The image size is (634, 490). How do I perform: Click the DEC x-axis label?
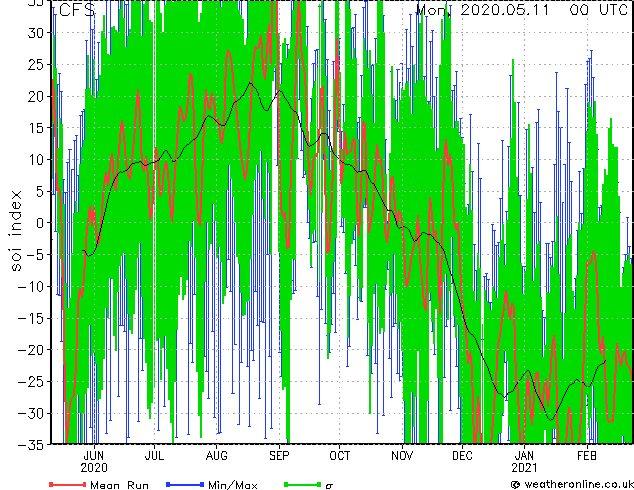click(462, 456)
